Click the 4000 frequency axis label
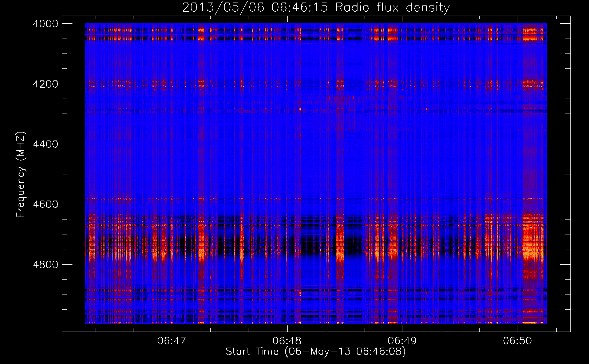The image size is (589, 364). [46, 24]
